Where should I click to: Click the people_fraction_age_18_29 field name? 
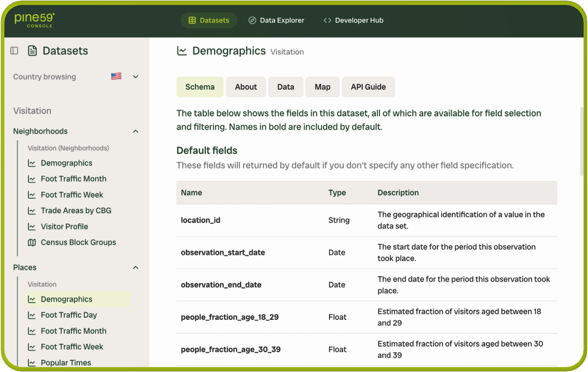point(229,317)
